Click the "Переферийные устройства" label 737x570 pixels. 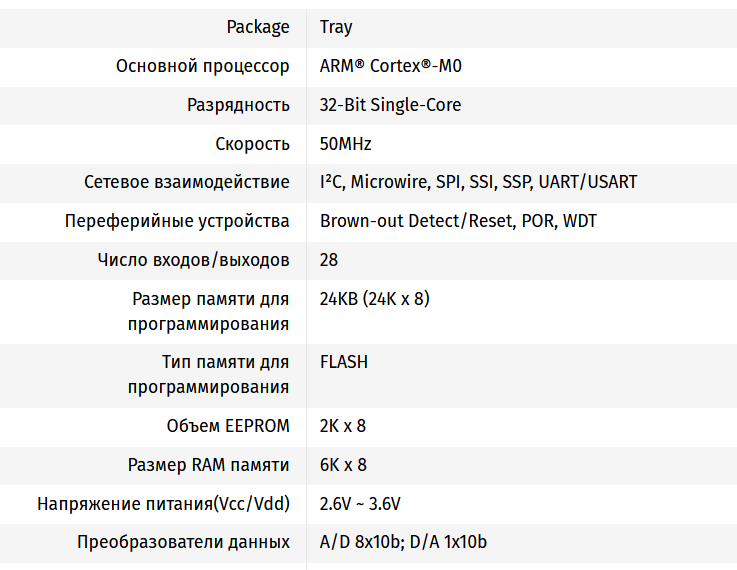tap(177, 221)
